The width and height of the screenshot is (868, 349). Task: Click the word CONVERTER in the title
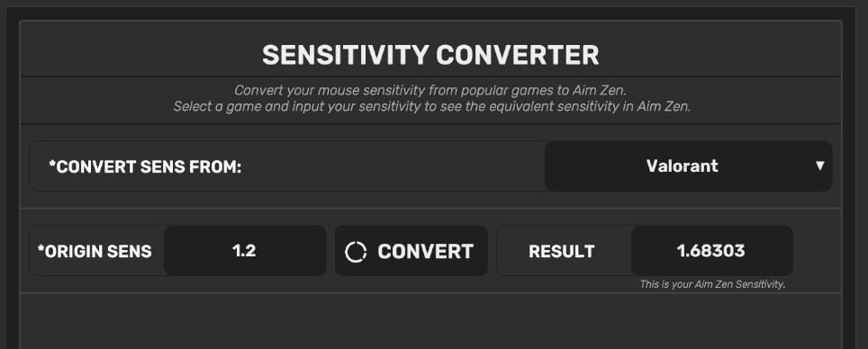pos(518,55)
